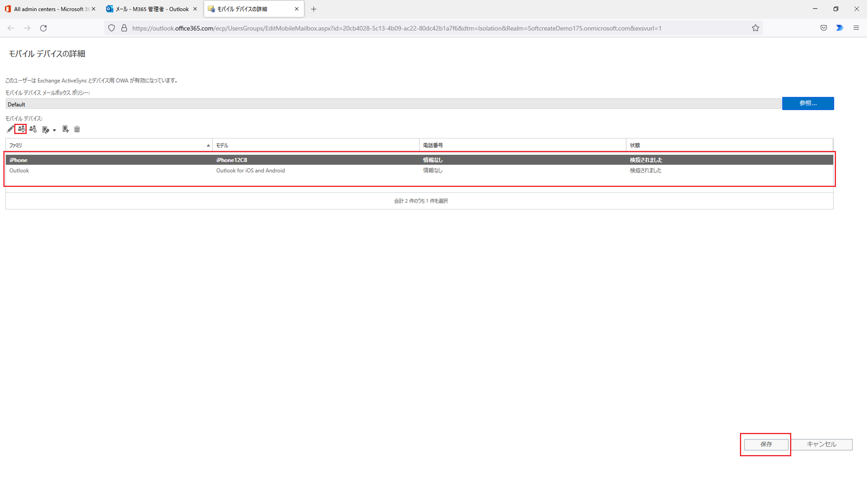Image resolution: width=868 pixels, height=482 pixels.
Task: Click the browser back arrow
Action: click(11, 28)
